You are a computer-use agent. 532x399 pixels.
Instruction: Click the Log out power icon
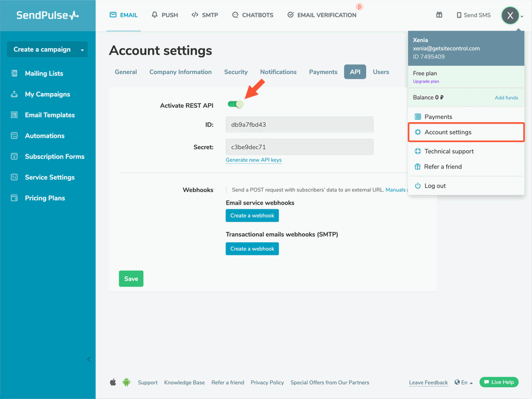point(417,185)
